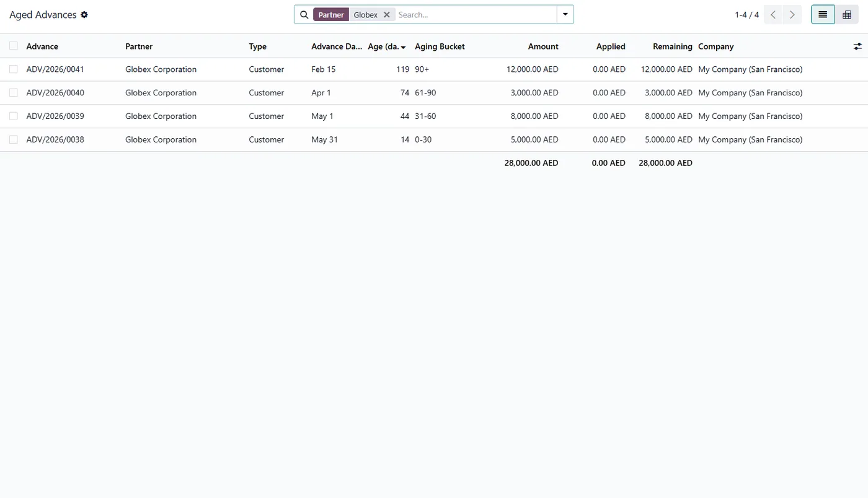Open advance ADV/2026/0040
Screen dimensions: 868x498
click(55, 93)
